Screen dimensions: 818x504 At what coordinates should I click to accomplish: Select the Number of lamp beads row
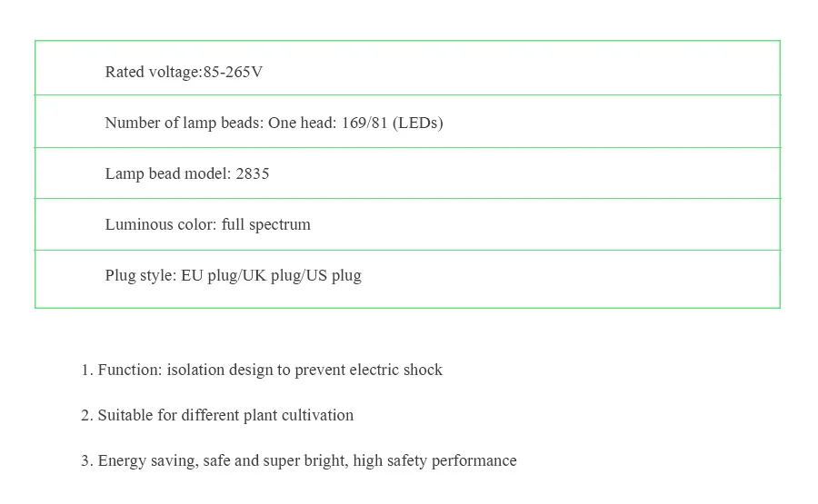(x=407, y=122)
